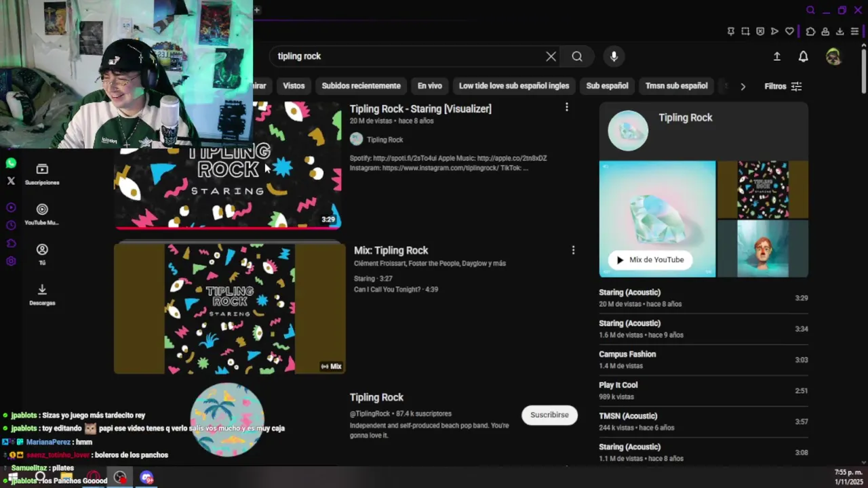The height and width of the screenshot is (488, 868).
Task: Open the Staring visualizer video thumbnail
Action: [x=228, y=165]
